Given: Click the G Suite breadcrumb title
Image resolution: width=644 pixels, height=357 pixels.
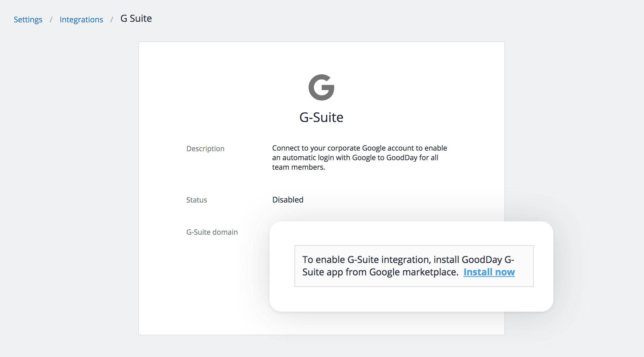Looking at the screenshot, I should pos(136,18).
